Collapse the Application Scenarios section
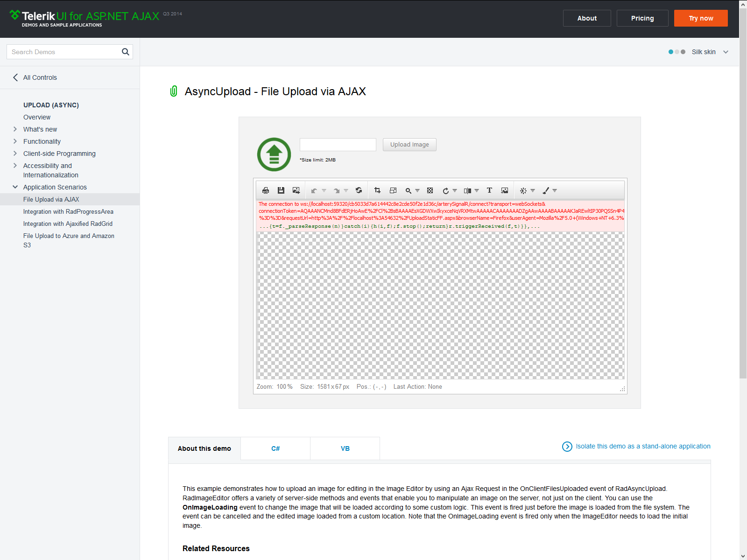 tap(15, 187)
